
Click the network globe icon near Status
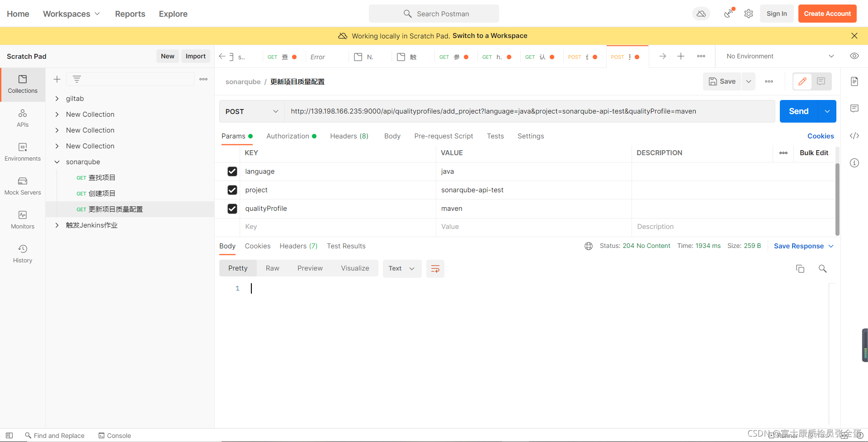tap(589, 246)
